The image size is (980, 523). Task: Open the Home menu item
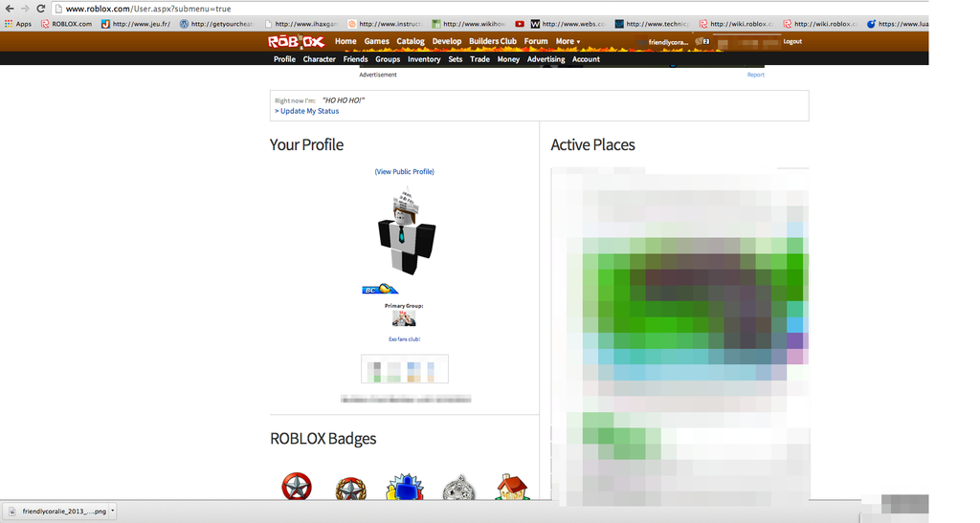345,41
